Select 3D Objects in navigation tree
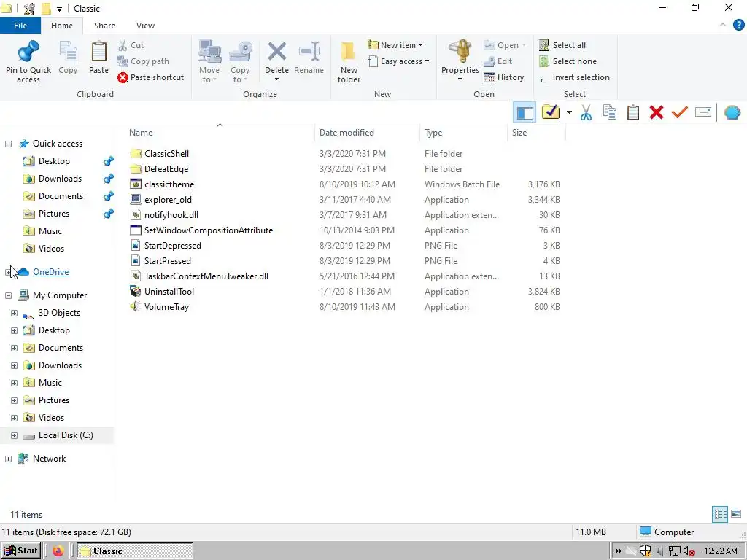 pos(58,313)
